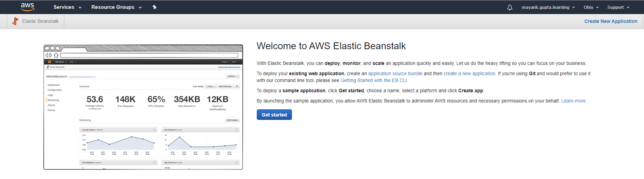This screenshot has width=644, height=179.
Task: Open the Services dropdown menu
Action: click(x=68, y=7)
